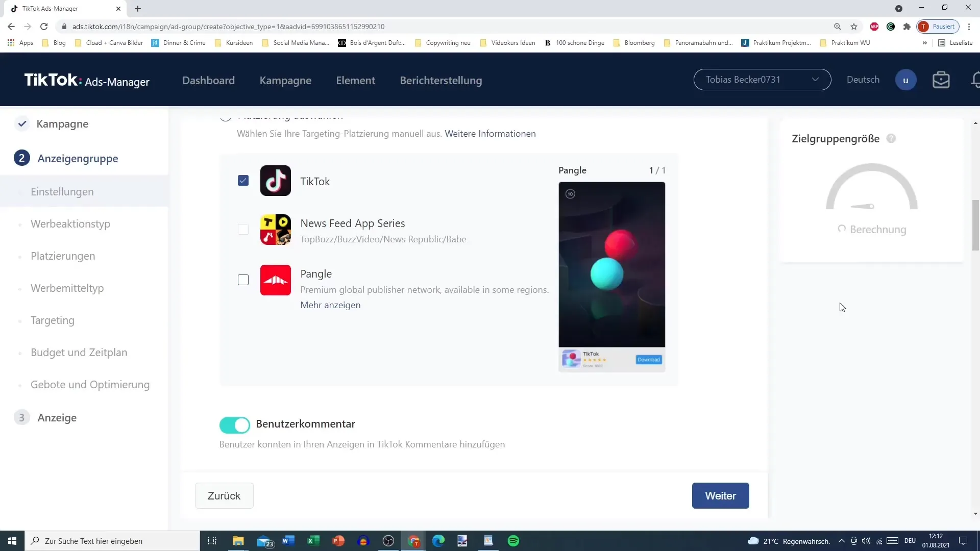Image resolution: width=980 pixels, height=551 pixels.
Task: Open a new browser tab
Action: [x=138, y=9]
